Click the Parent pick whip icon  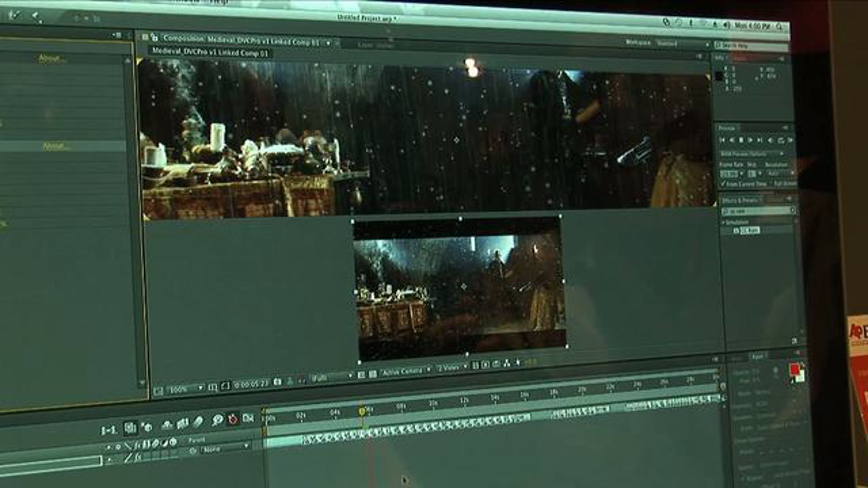coord(193,451)
